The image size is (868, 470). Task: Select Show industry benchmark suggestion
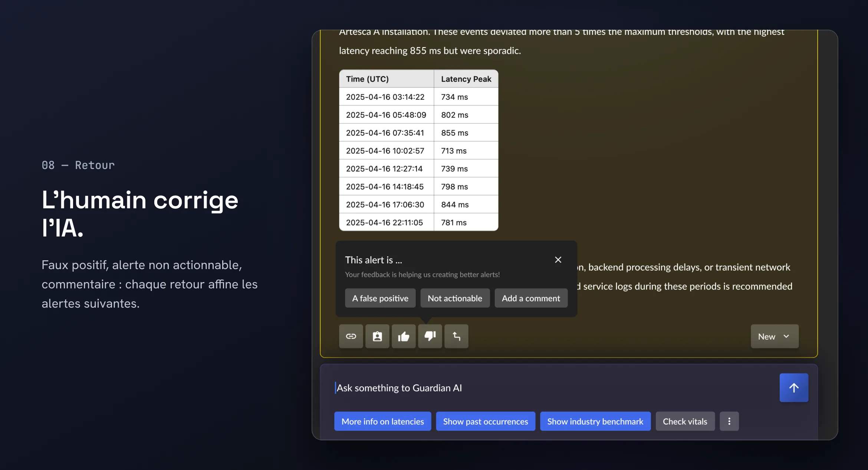[x=595, y=421]
